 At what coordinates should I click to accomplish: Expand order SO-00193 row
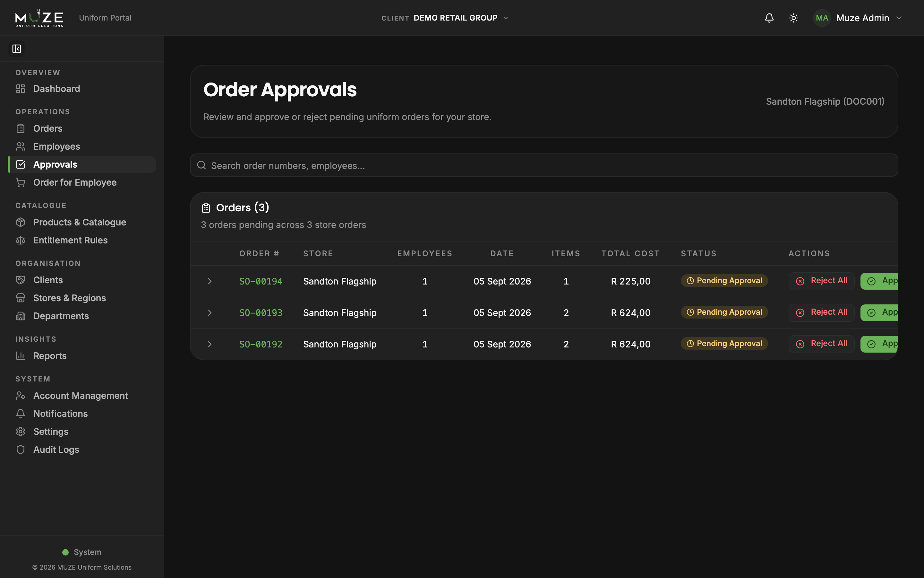point(210,313)
